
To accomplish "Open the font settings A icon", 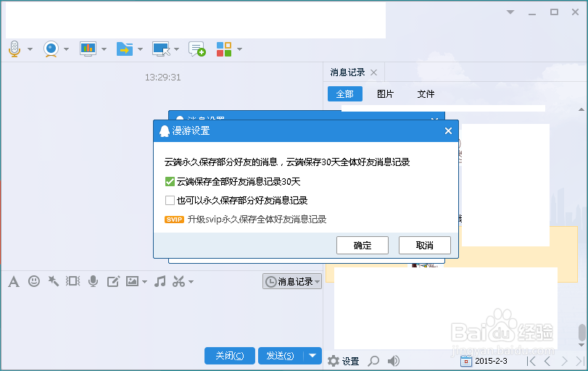I will (x=14, y=281).
